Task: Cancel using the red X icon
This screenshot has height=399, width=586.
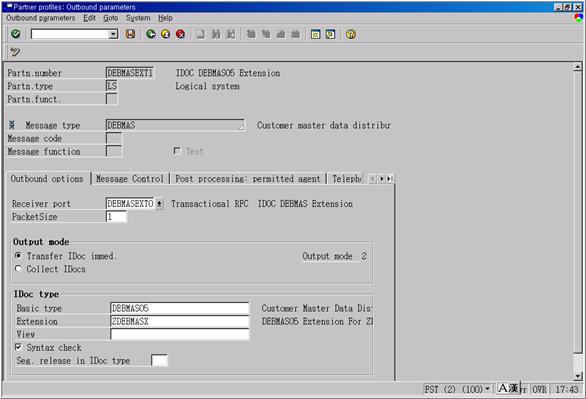Action: click(181, 34)
